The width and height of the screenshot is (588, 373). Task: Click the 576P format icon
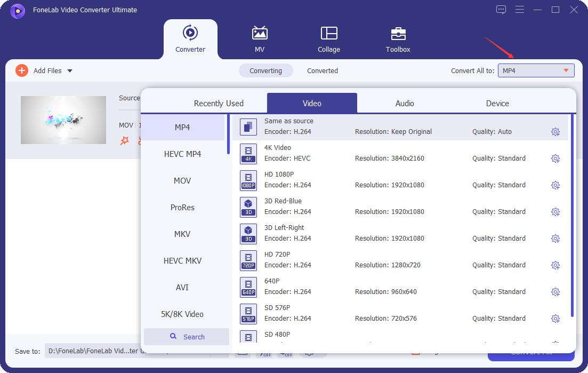tap(248, 314)
